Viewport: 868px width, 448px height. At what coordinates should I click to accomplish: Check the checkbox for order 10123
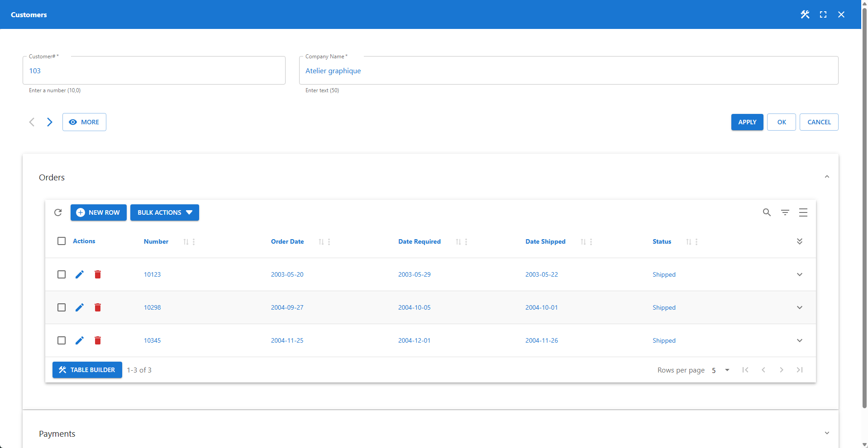pos(62,274)
